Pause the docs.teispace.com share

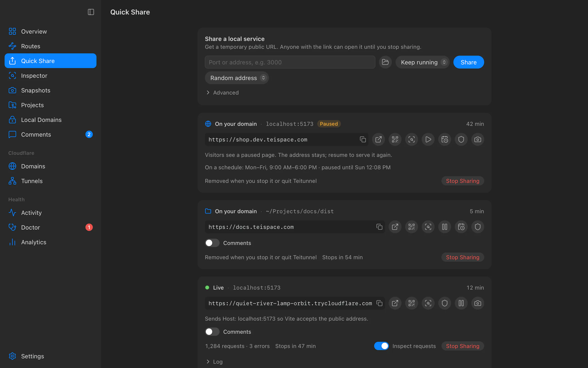pyautogui.click(x=444, y=227)
